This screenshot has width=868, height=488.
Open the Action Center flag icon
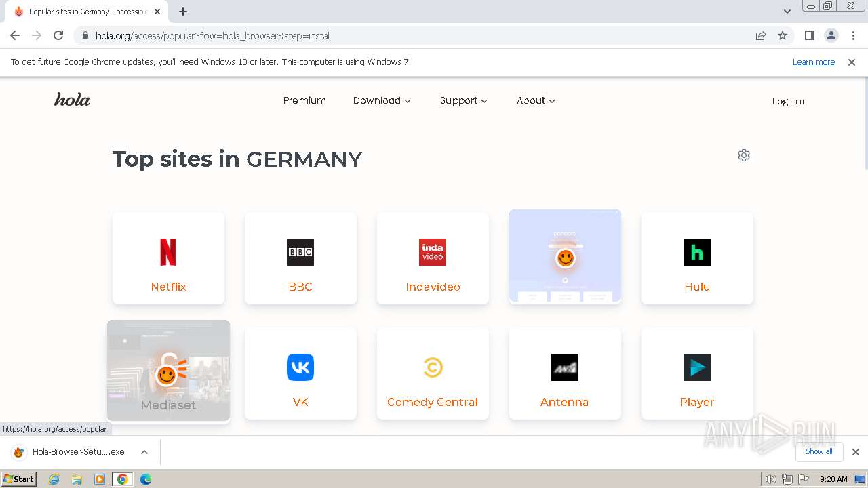[x=803, y=479]
